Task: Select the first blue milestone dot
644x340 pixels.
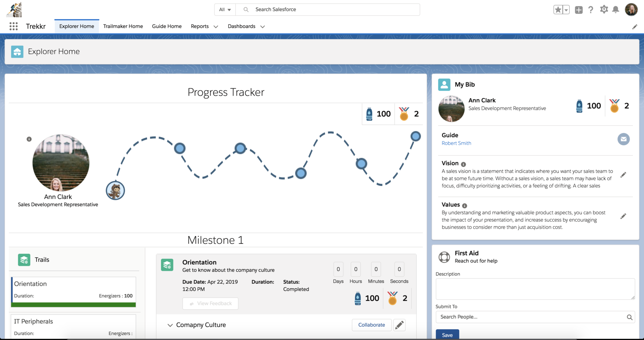Action: click(180, 148)
